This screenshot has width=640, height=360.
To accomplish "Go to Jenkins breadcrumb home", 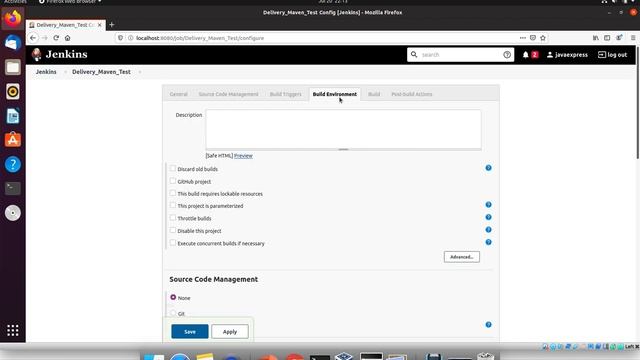I will click(x=46, y=72).
